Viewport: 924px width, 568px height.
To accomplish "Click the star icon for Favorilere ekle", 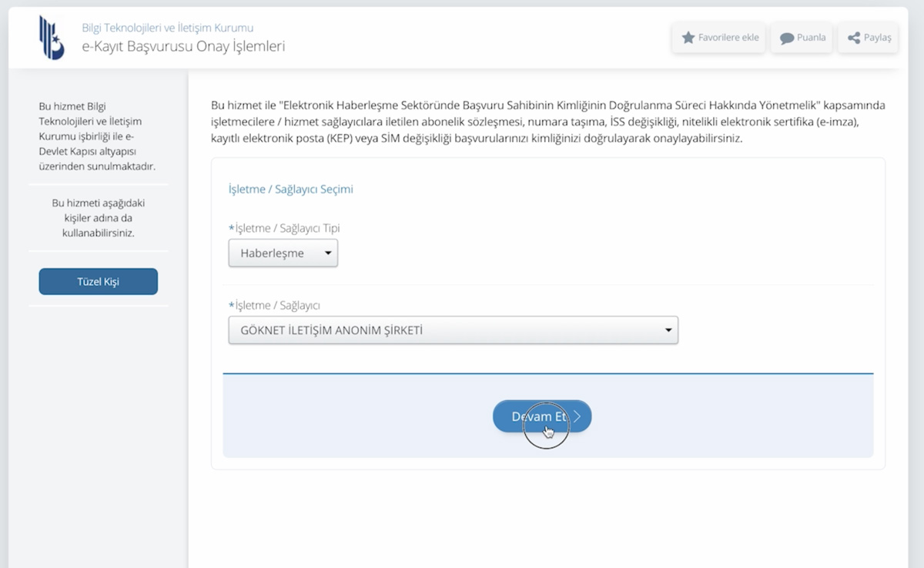I will pyautogui.click(x=688, y=38).
